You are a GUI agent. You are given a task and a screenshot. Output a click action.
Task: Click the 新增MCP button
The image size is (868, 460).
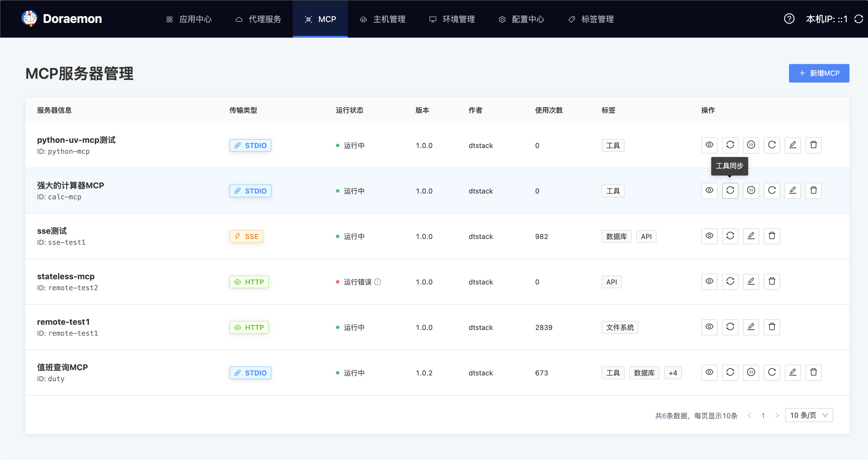[819, 73]
